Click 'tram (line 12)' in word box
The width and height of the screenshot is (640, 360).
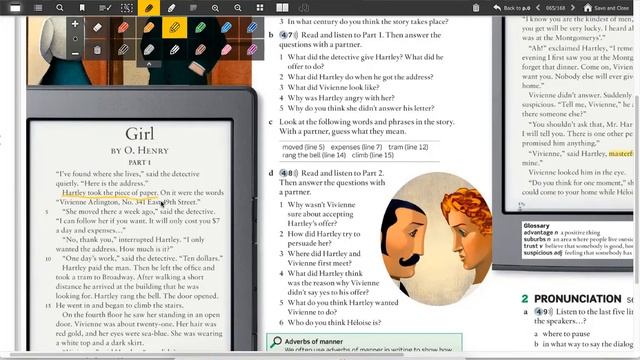pyautogui.click(x=408, y=147)
